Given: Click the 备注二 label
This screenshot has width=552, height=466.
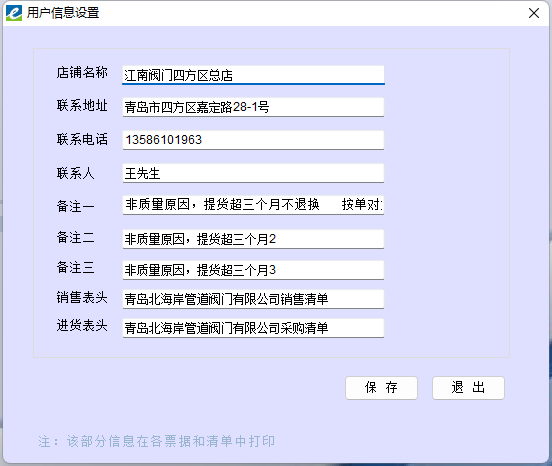Looking at the screenshot, I should pos(76,238).
